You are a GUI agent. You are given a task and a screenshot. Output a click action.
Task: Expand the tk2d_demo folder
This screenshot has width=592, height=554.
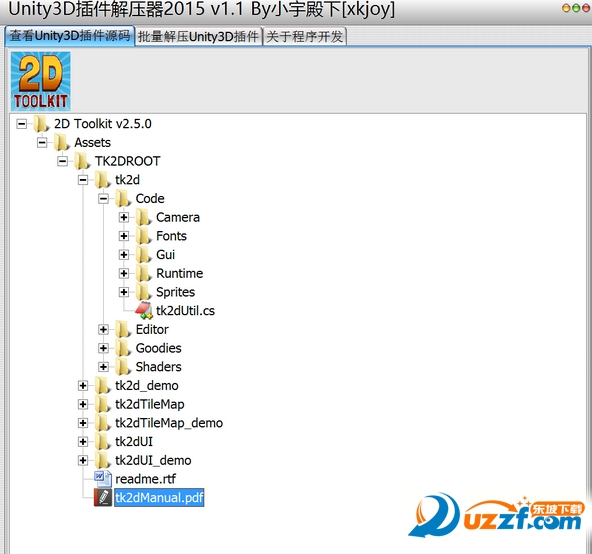[83, 386]
